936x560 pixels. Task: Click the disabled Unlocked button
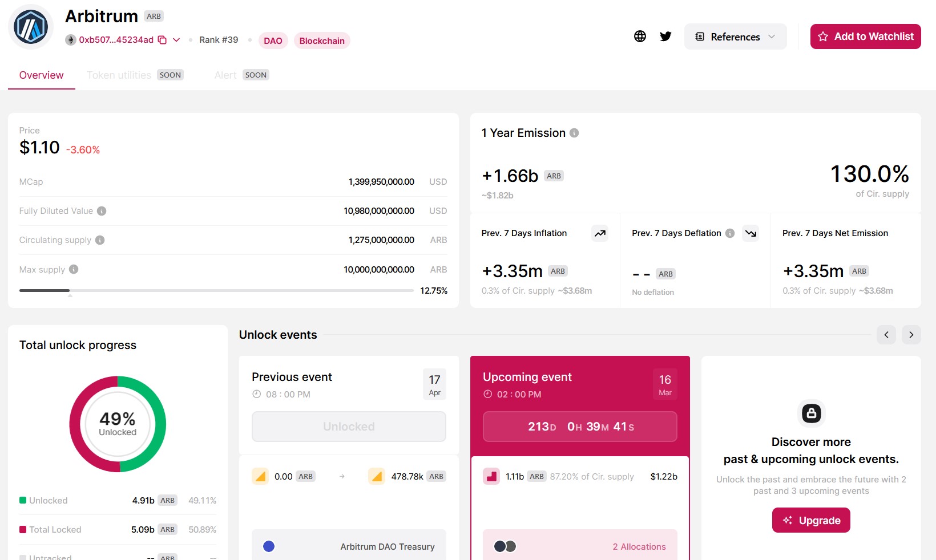click(x=349, y=427)
